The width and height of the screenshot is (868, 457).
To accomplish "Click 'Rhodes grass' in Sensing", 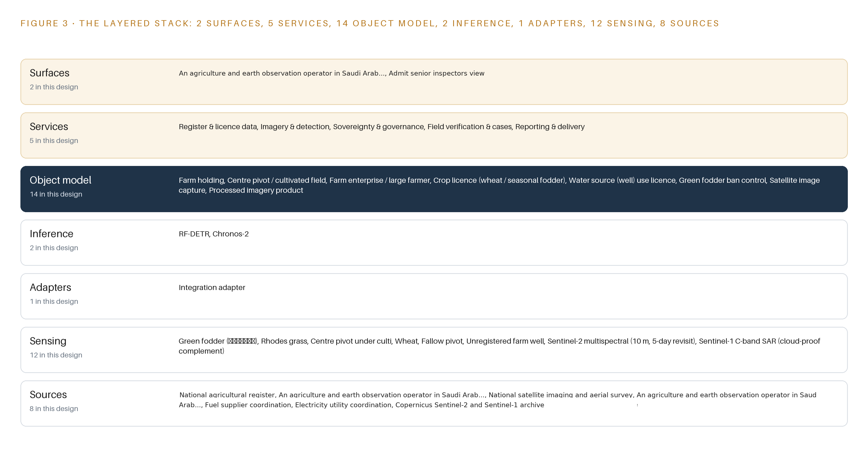I will (x=284, y=341).
